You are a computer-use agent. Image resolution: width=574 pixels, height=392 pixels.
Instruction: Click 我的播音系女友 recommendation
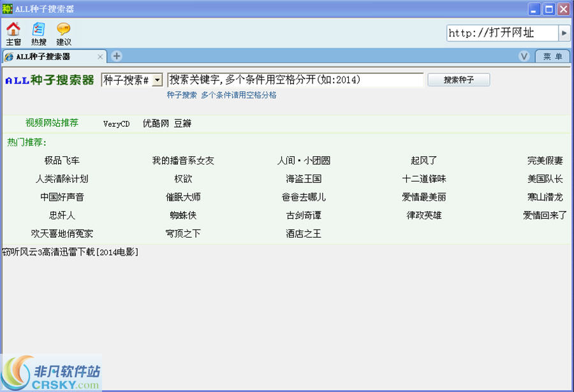pos(183,161)
